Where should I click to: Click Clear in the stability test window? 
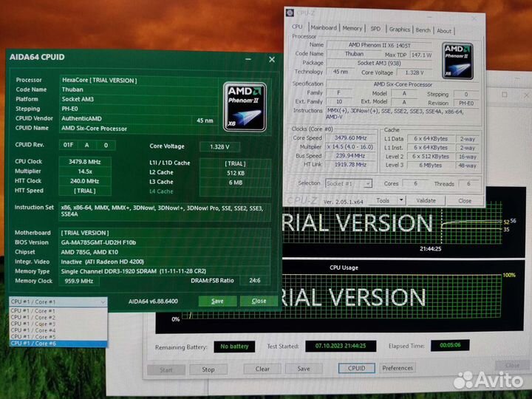262,369
